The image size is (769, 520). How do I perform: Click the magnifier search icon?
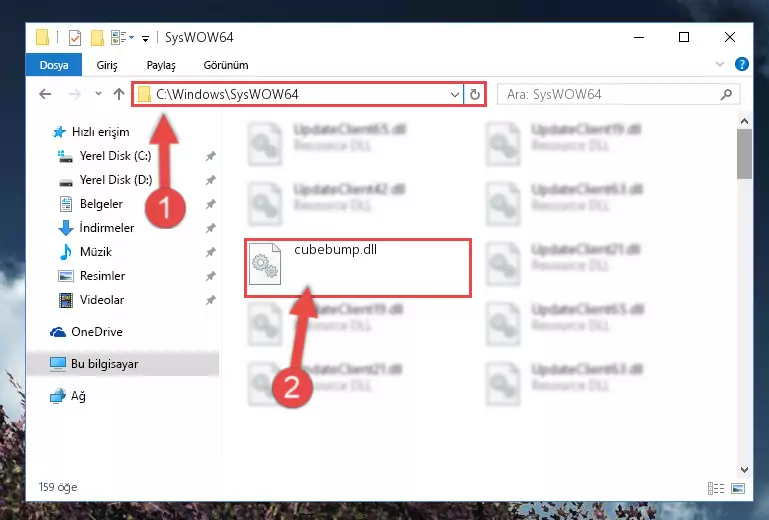point(726,94)
